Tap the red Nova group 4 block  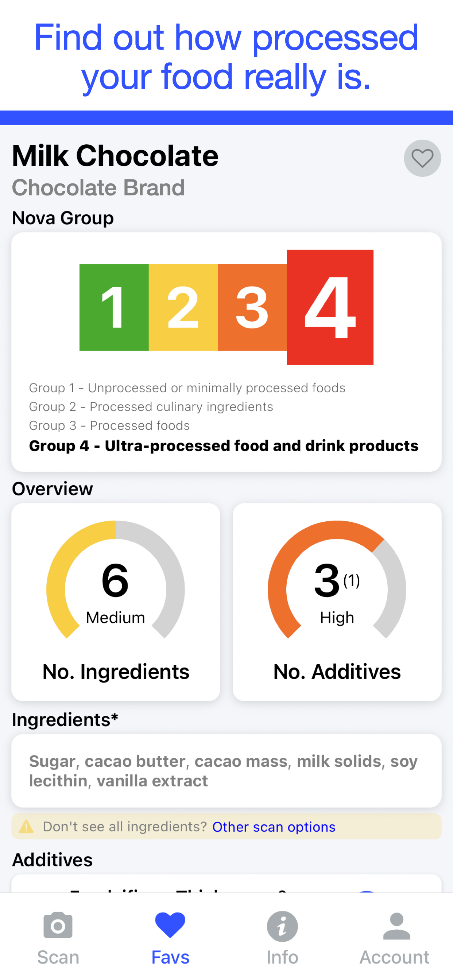tap(330, 307)
